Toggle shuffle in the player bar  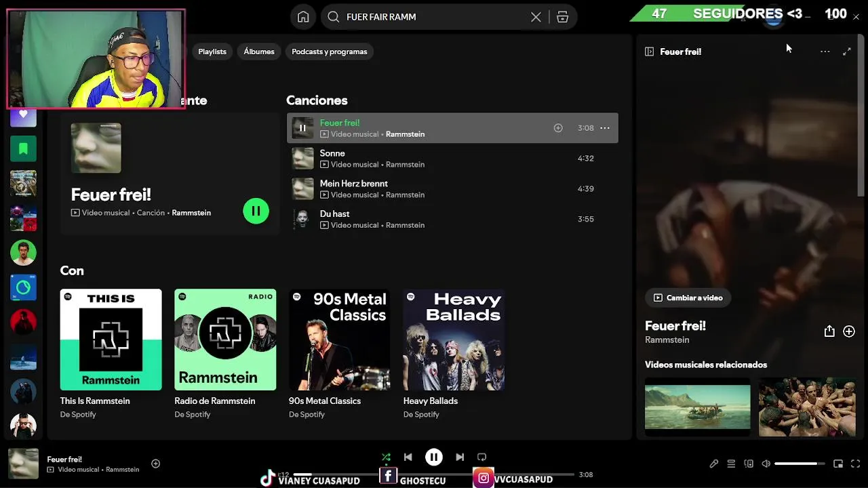click(386, 457)
